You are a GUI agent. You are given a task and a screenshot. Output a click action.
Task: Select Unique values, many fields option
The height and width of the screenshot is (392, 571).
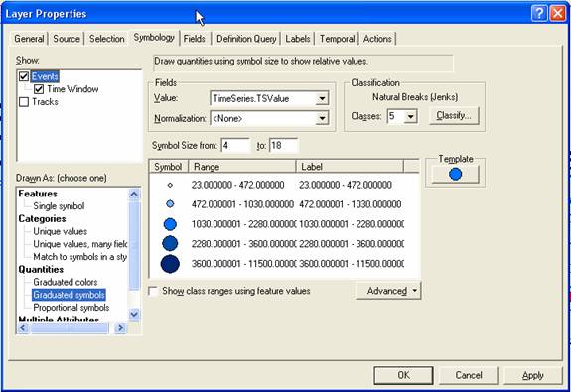tap(80, 244)
